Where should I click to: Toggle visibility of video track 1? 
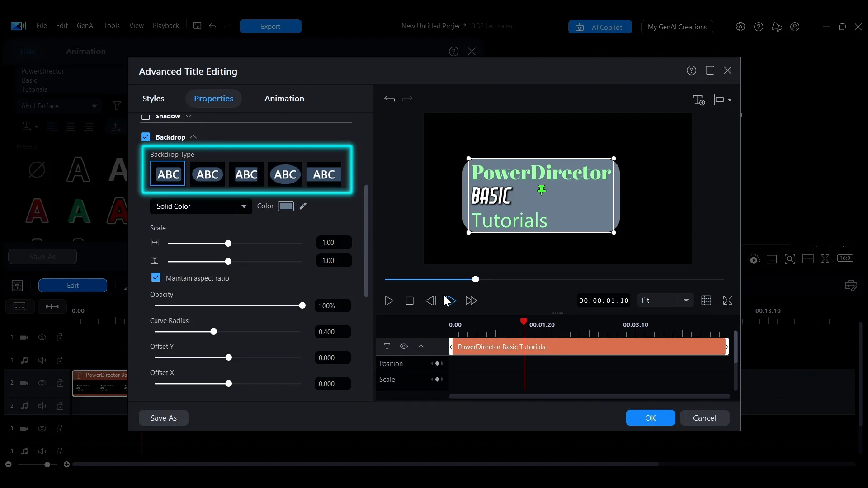(x=42, y=337)
